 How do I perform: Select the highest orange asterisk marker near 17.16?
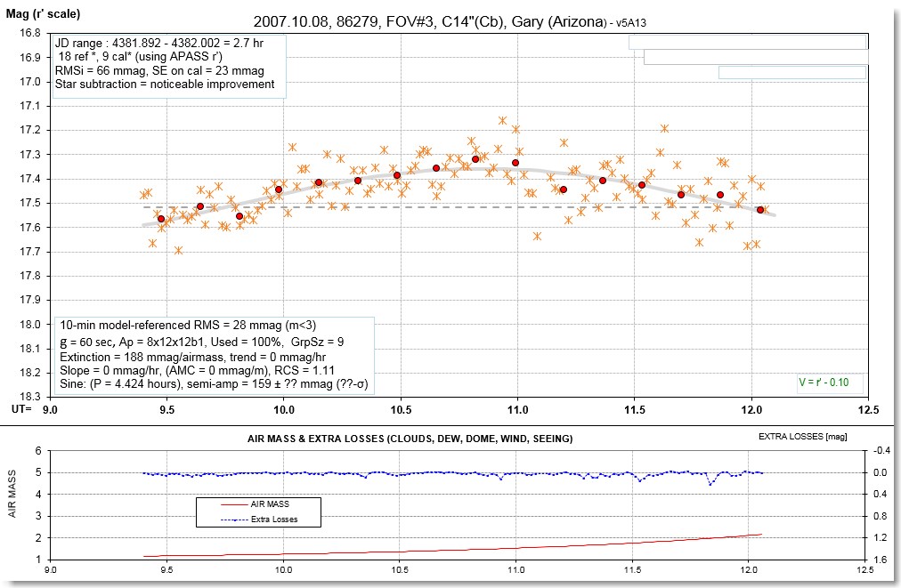tap(503, 120)
